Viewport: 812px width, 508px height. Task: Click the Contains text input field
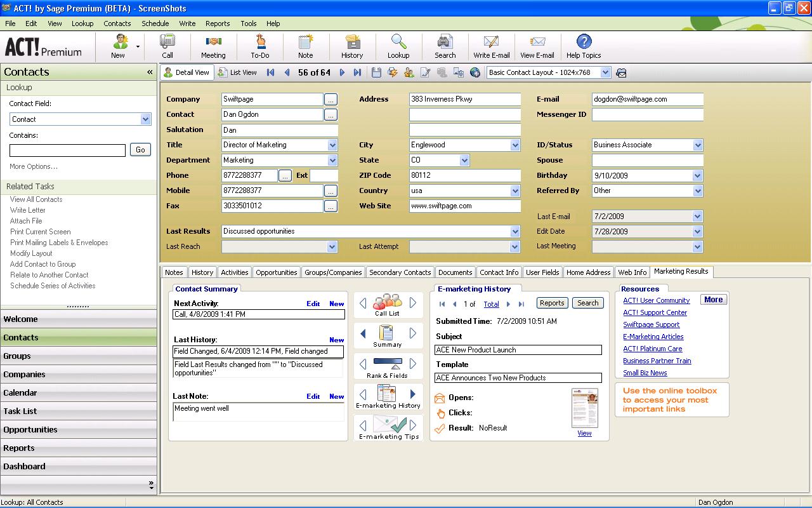[67, 150]
